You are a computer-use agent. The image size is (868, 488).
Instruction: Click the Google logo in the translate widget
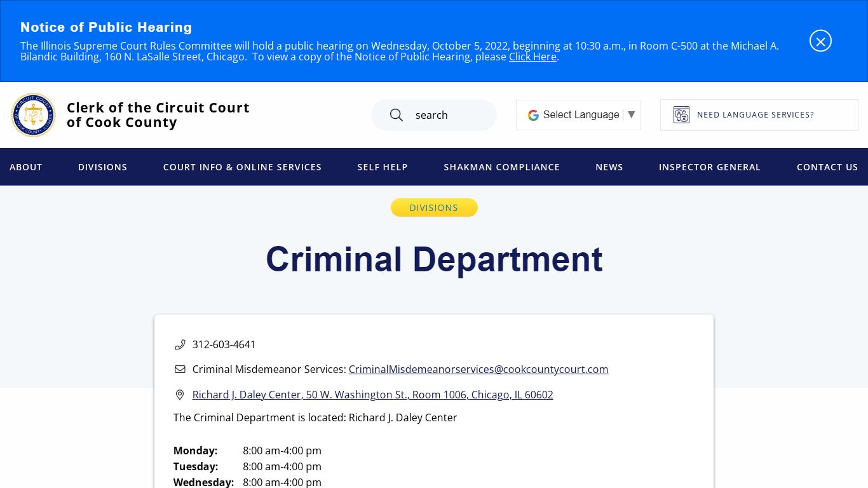[532, 115]
